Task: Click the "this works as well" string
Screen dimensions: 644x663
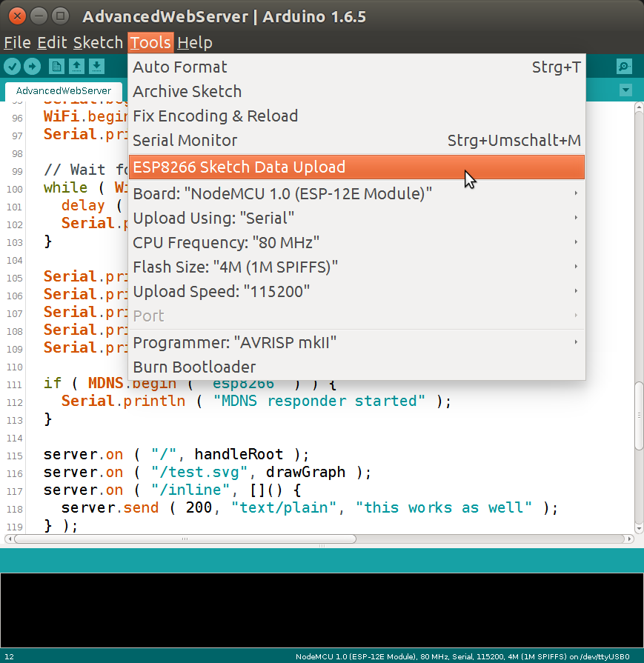Action: 443,507
